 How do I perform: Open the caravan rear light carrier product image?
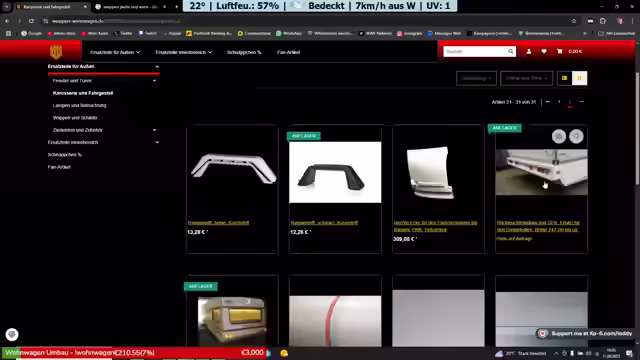click(x=542, y=172)
